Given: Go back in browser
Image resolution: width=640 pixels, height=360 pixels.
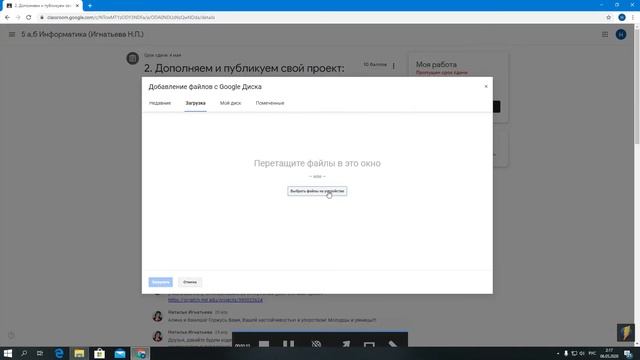Looking at the screenshot, I should click(7, 18).
